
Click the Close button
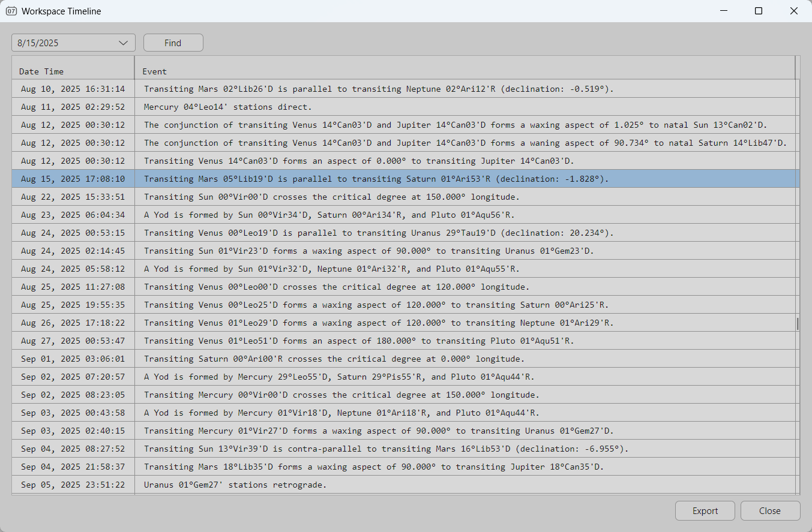tap(770, 511)
